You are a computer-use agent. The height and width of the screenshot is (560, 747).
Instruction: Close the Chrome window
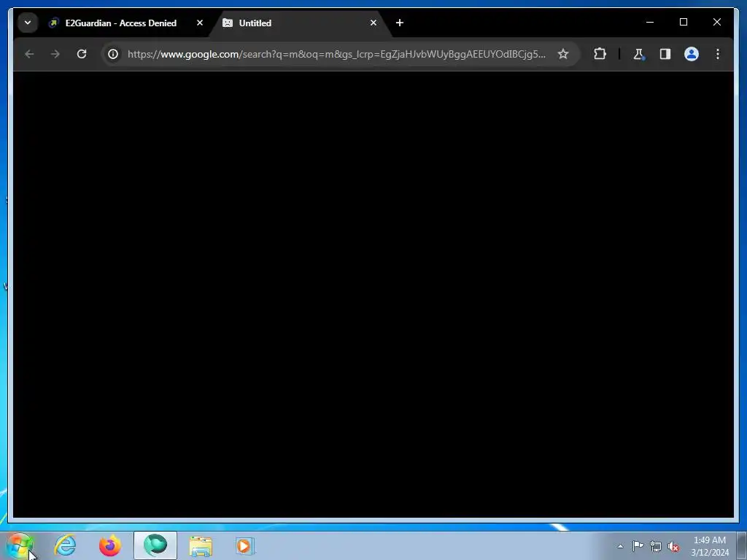click(716, 23)
